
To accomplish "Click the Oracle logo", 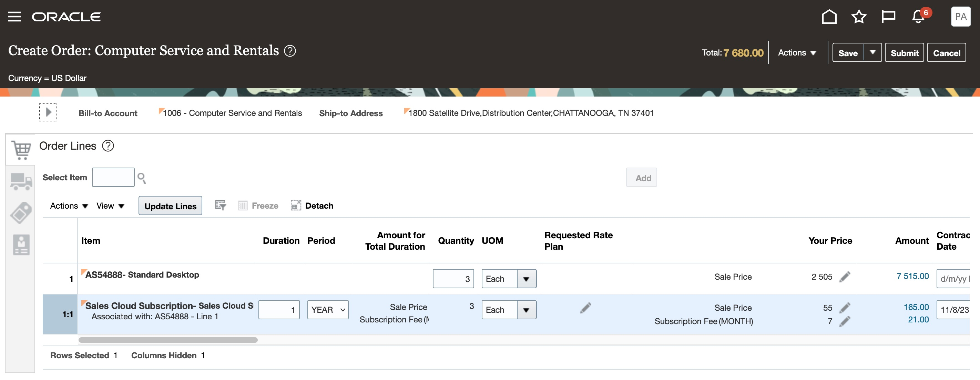I will 66,17.
